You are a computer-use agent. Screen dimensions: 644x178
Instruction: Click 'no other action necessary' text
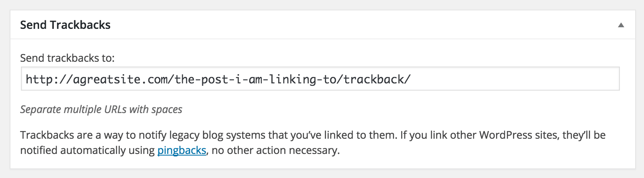tap(275, 150)
